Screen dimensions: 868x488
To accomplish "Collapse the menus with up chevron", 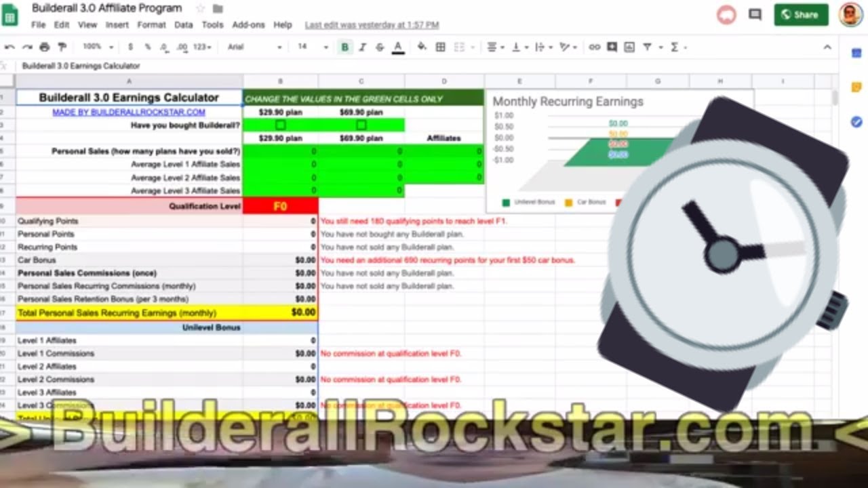I will [827, 47].
